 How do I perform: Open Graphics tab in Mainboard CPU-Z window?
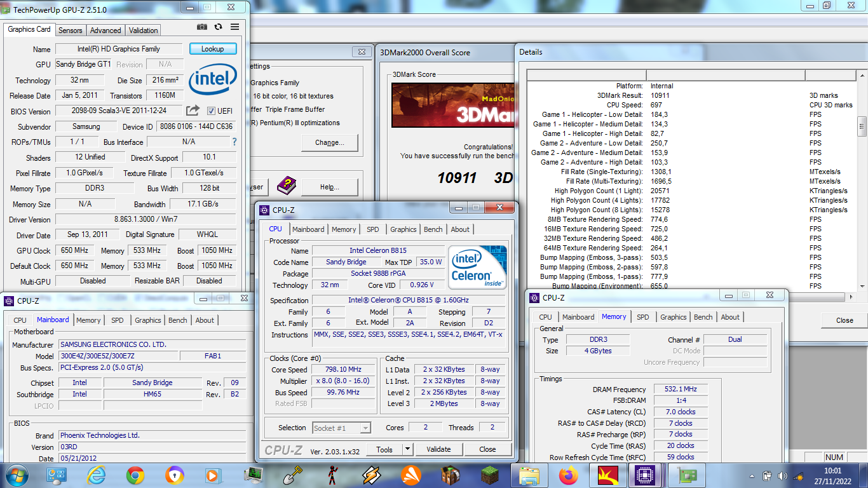pos(148,320)
